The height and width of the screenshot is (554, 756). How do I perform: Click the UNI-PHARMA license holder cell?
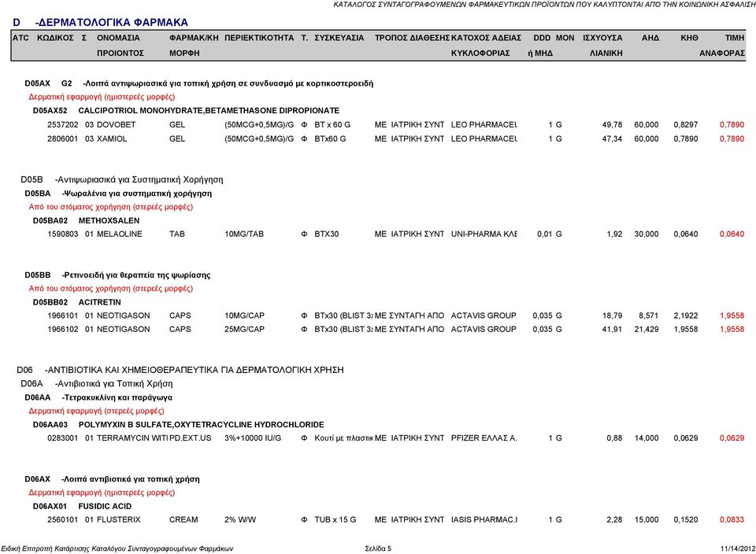[484, 235]
